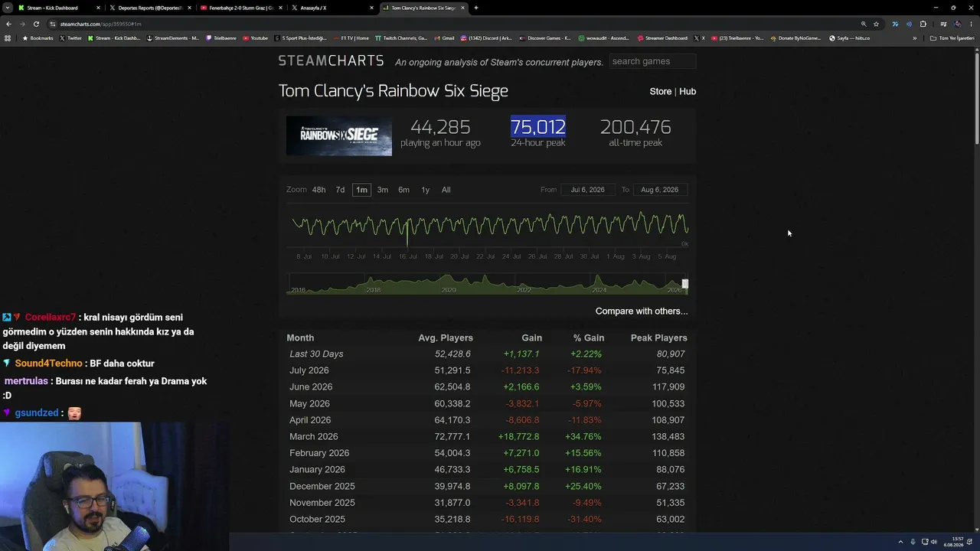The height and width of the screenshot is (551, 980).
Task: Go back using the browser back arrow
Action: pyautogui.click(x=8, y=24)
